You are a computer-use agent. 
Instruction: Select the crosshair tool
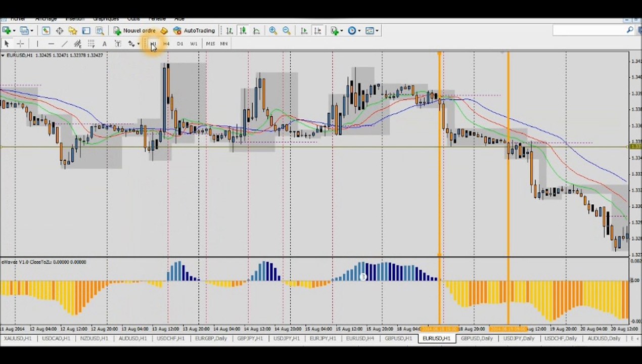pos(20,44)
